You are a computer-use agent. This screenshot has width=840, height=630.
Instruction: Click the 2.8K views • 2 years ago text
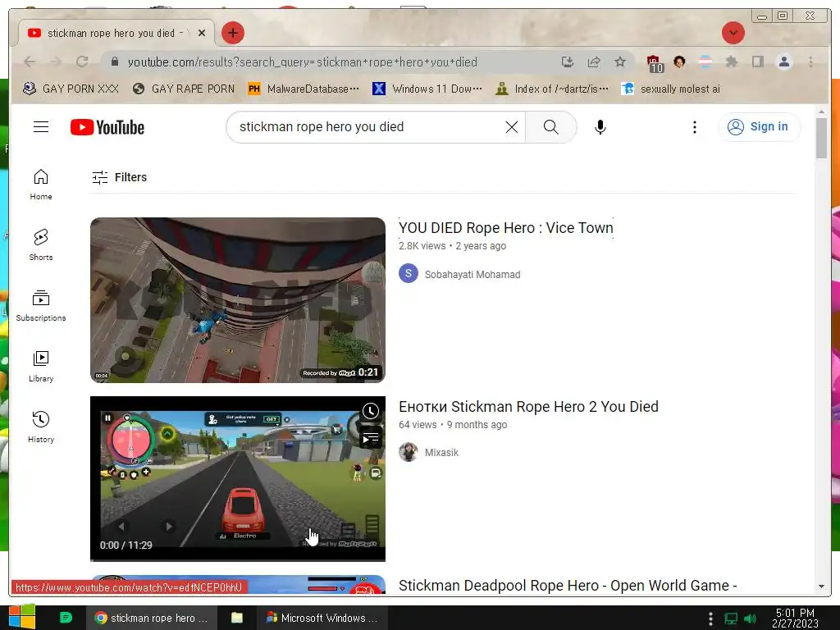coord(452,246)
